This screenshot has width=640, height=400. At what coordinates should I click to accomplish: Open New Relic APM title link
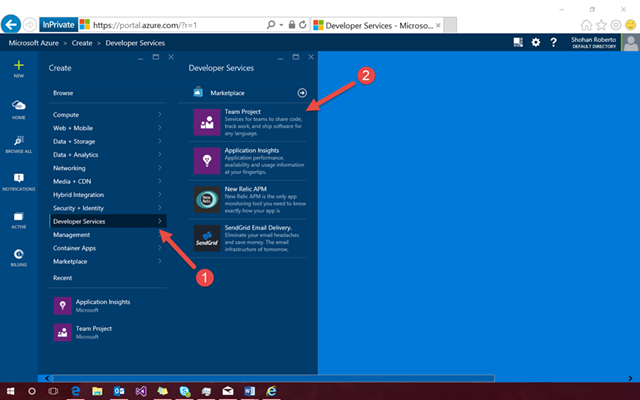(245, 189)
